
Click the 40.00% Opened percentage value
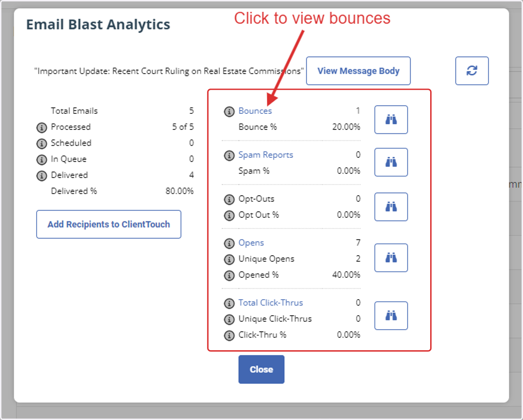point(346,275)
